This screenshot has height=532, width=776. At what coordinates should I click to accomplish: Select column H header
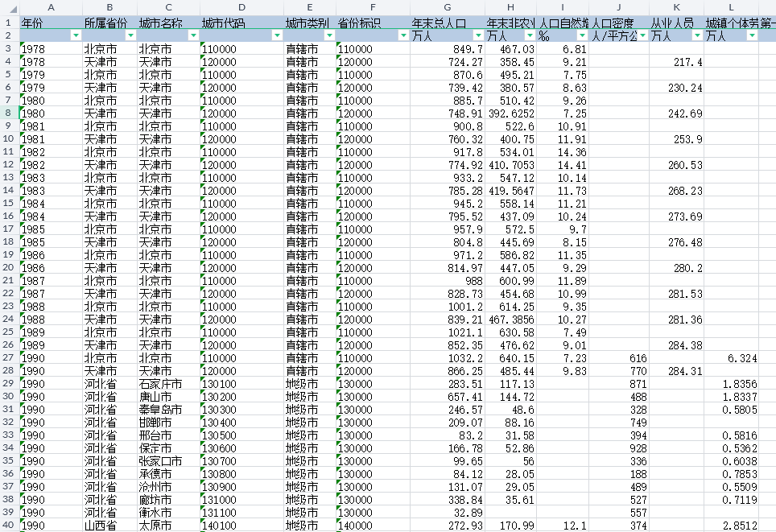510,7
